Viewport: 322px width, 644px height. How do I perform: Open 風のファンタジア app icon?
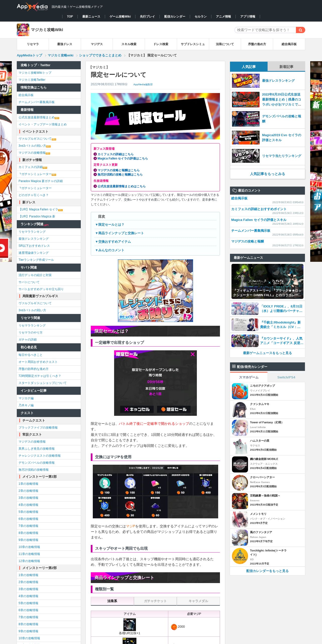tap(240, 537)
